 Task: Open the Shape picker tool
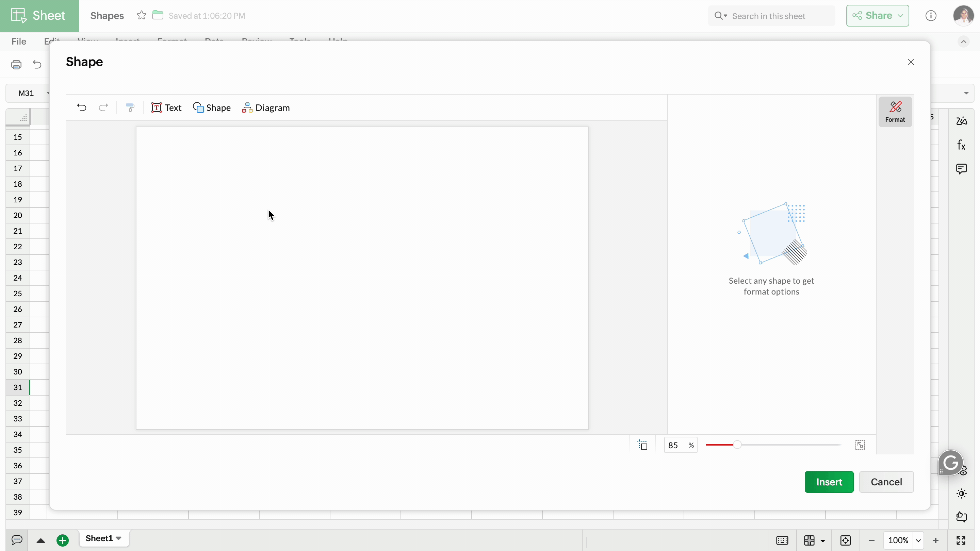(212, 107)
